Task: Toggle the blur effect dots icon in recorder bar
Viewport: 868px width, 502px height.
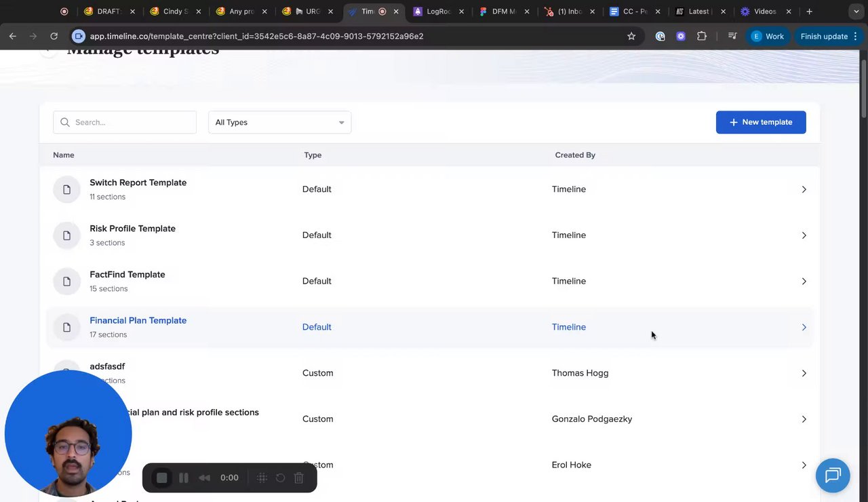Action: [x=262, y=478]
